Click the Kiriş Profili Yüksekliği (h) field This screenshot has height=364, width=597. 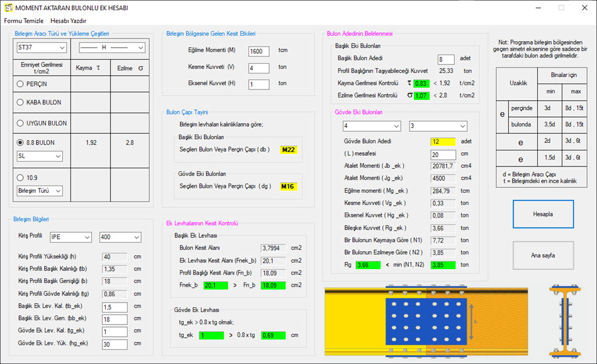click(115, 257)
